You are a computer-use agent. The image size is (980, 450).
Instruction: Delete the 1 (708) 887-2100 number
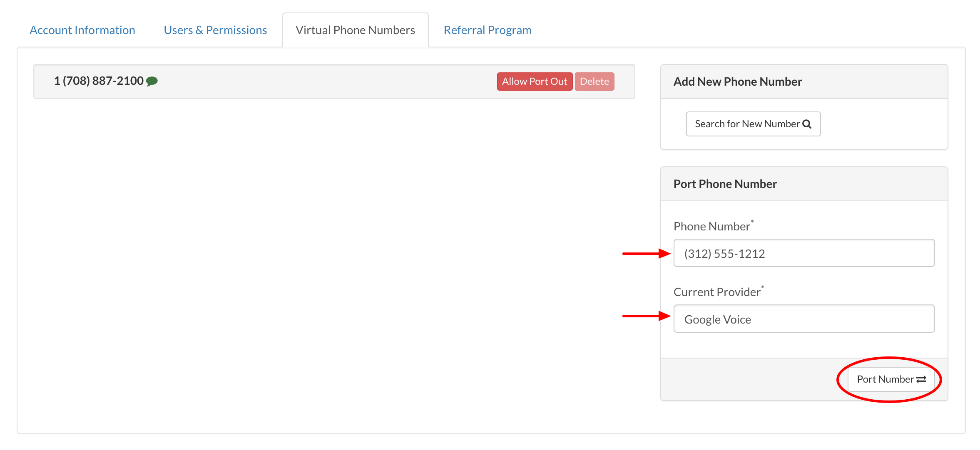(x=594, y=82)
